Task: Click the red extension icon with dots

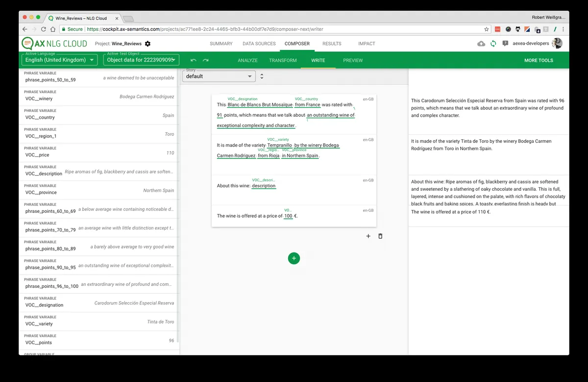Action: 498,29
